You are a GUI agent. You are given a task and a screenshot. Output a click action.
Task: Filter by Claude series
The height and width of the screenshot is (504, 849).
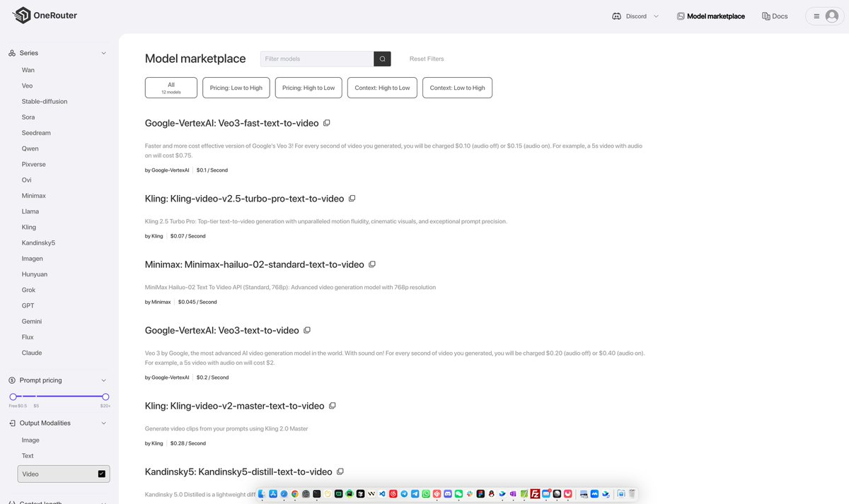coord(32,353)
